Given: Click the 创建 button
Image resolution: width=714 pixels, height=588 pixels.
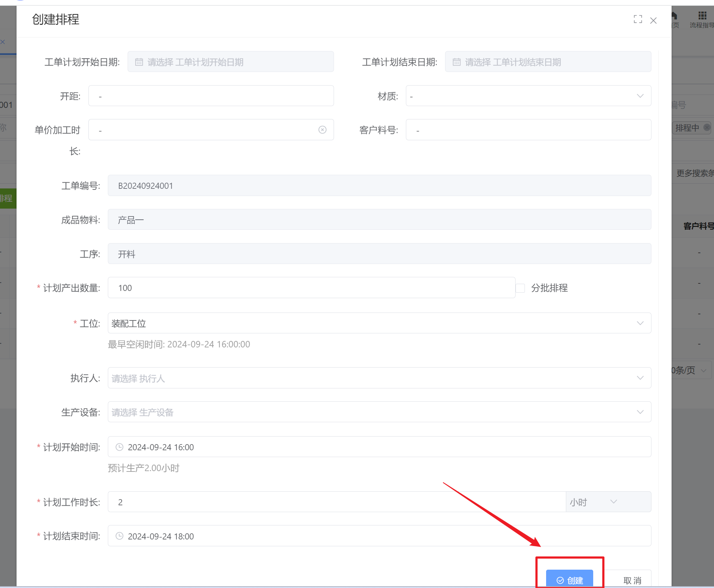Looking at the screenshot, I should tap(569, 578).
